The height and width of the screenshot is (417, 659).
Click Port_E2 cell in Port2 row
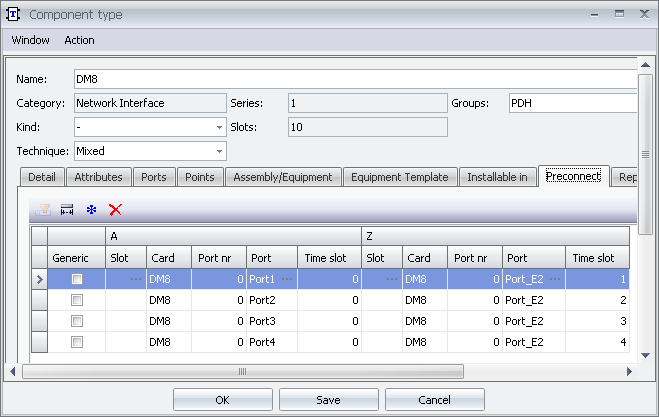(534, 300)
